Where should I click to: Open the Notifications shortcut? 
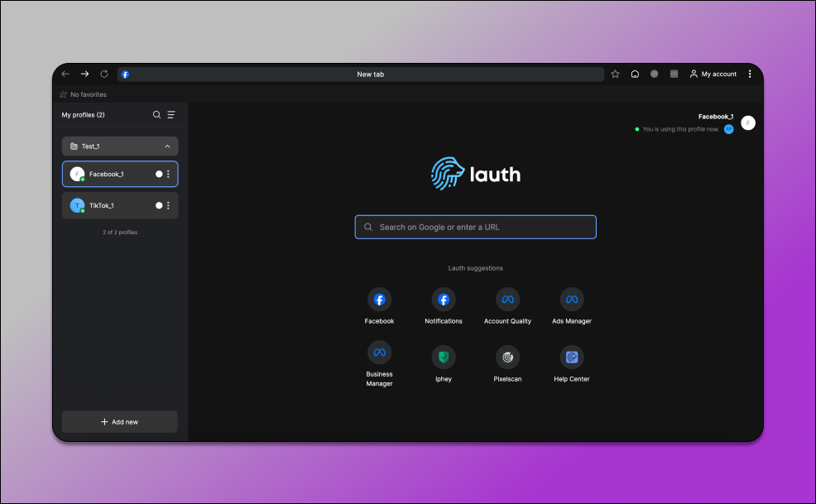point(443,300)
